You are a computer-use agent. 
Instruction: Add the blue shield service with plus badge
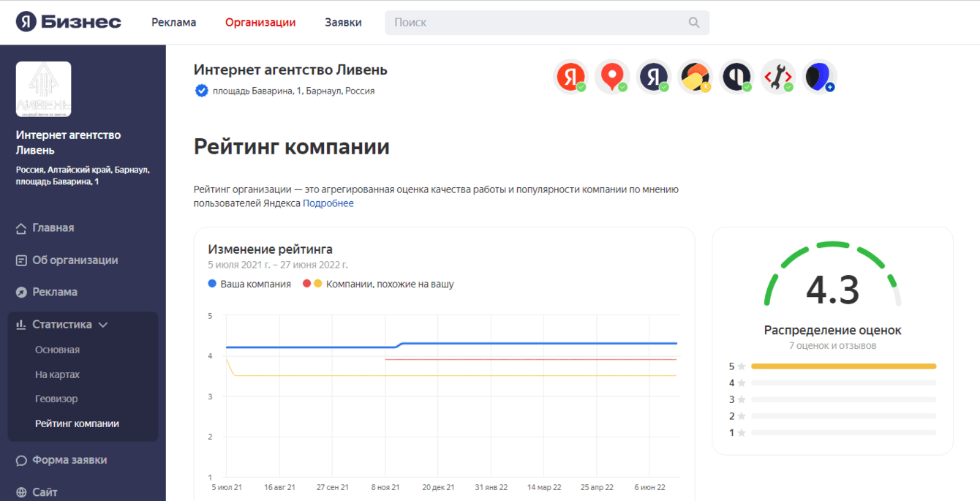pyautogui.click(x=820, y=76)
